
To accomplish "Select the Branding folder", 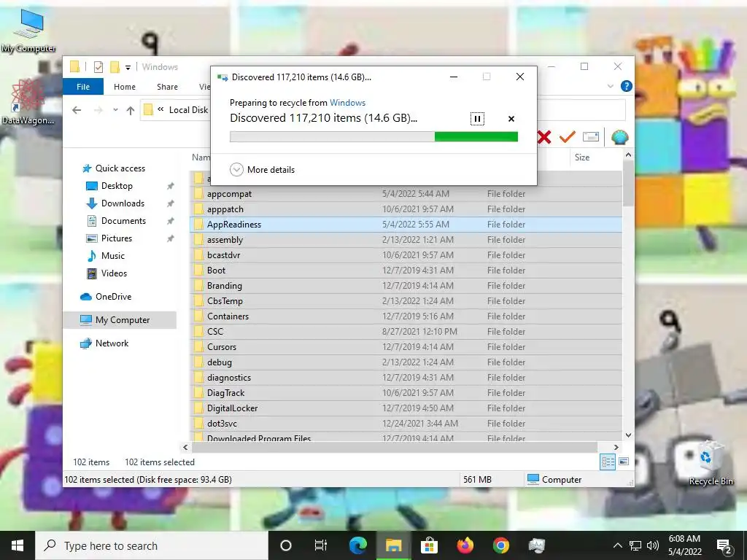I will (x=406, y=286).
